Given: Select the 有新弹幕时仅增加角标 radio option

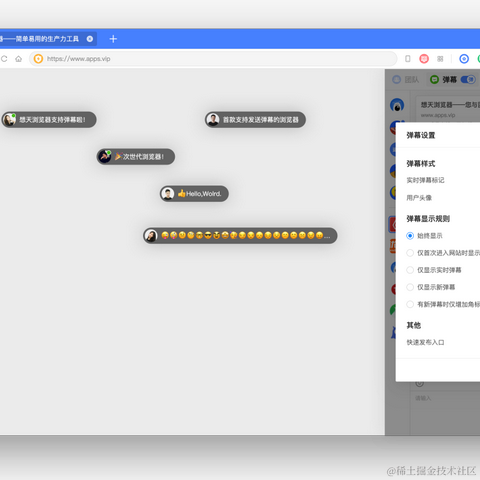Looking at the screenshot, I should click(410, 304).
